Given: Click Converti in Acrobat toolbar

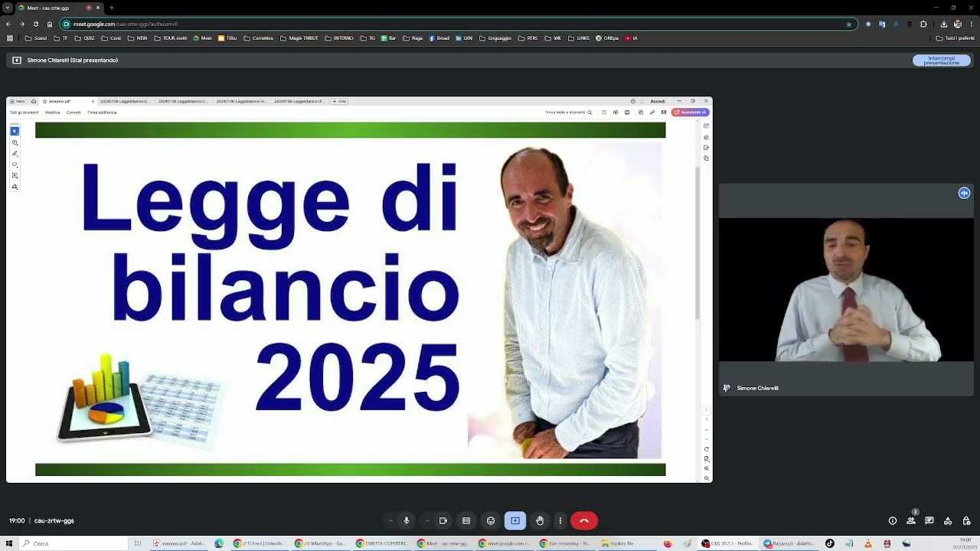Looking at the screenshot, I should 73,112.
